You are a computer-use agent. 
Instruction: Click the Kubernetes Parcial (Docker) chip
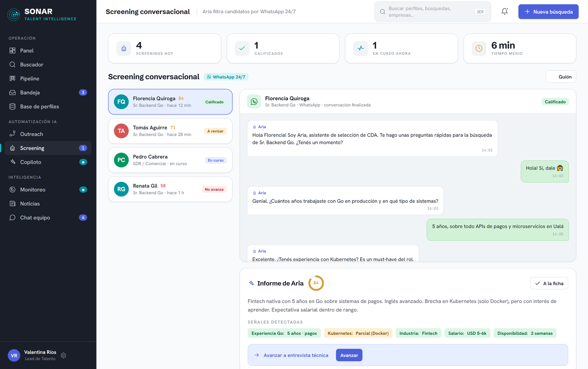pos(358,333)
